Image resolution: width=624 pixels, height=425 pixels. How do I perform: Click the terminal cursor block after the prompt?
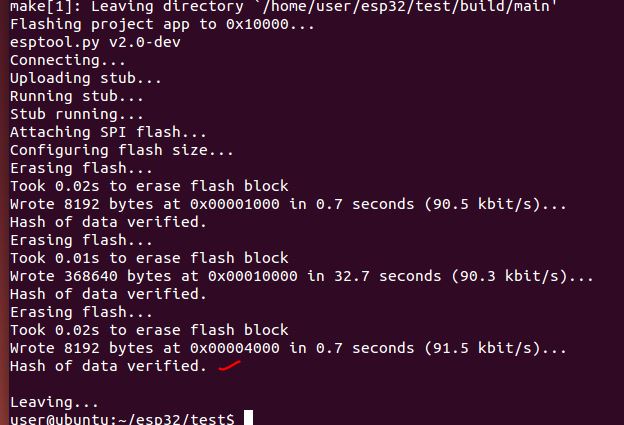pos(249,418)
